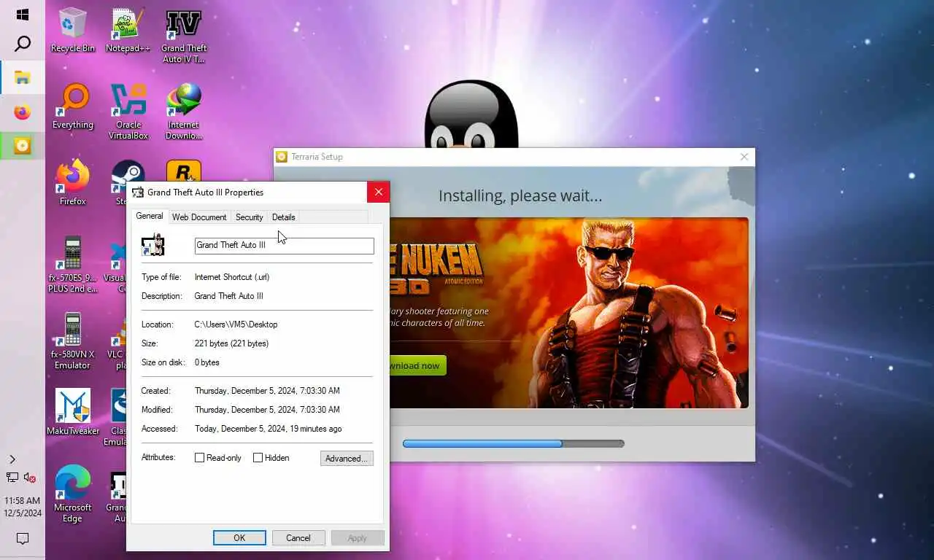Open the Notepad++ desktop icon
The image size is (934, 560).
pos(128,31)
